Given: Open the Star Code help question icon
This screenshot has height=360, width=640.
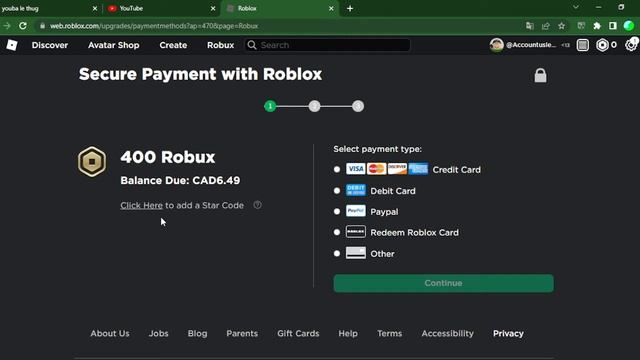Looking at the screenshot, I should [x=257, y=205].
